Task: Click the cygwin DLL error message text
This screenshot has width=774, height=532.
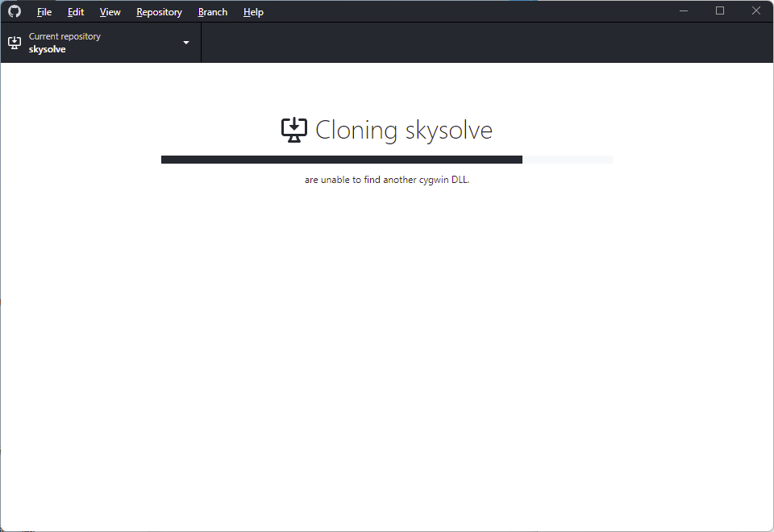Action: click(388, 180)
